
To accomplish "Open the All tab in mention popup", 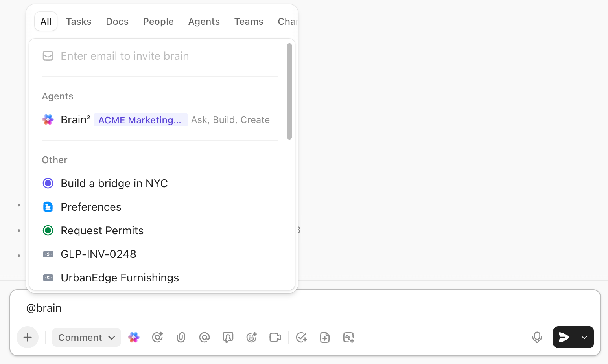I will coord(46,21).
